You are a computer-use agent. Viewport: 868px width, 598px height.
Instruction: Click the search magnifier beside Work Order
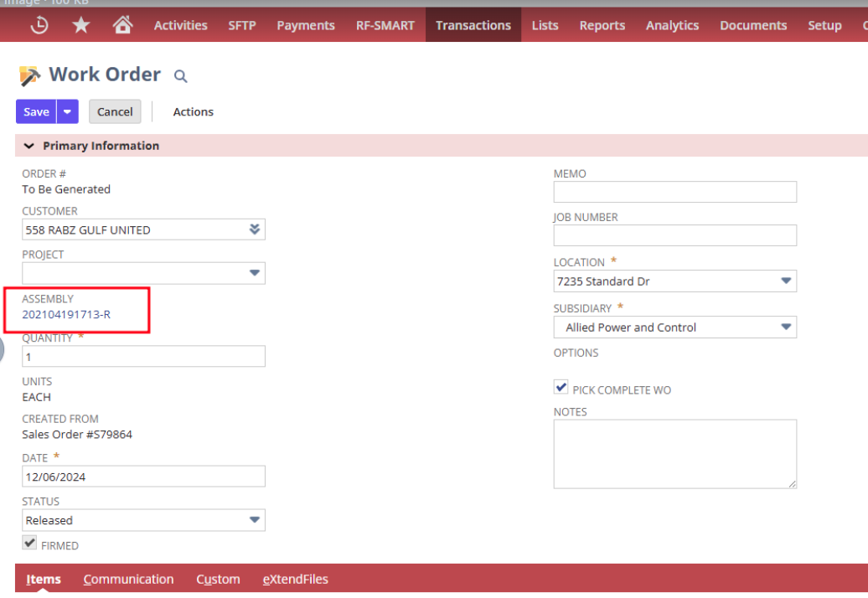[180, 76]
